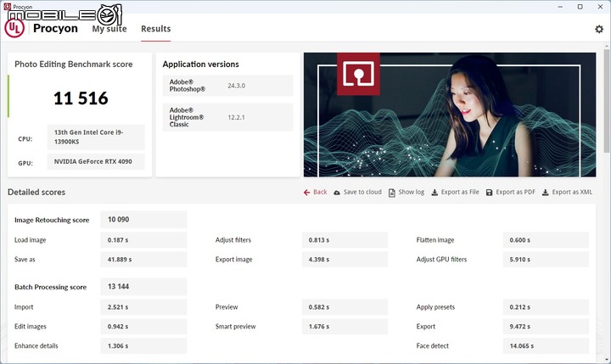611x364 pixels.
Task: Click Export image value 4.398 s
Action: click(345, 260)
